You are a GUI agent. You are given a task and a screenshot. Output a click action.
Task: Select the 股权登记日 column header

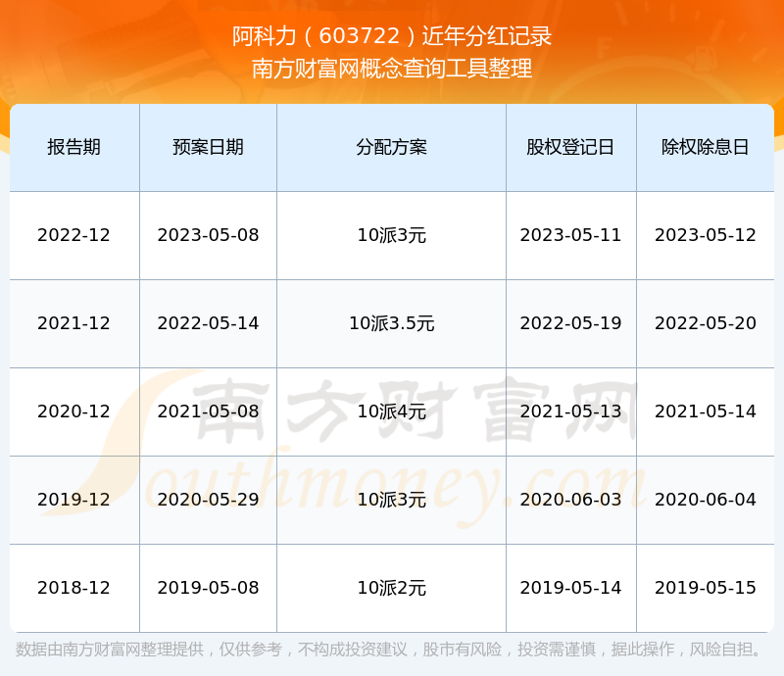tap(570, 147)
